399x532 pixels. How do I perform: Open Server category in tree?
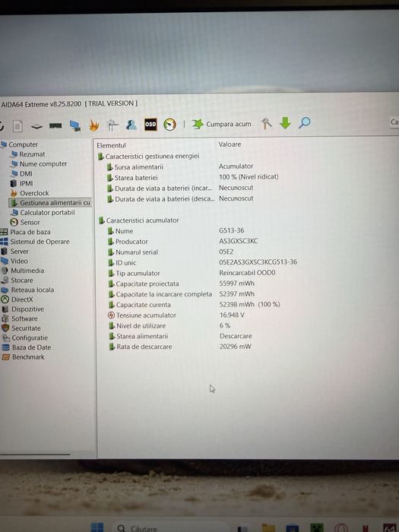tap(15, 252)
